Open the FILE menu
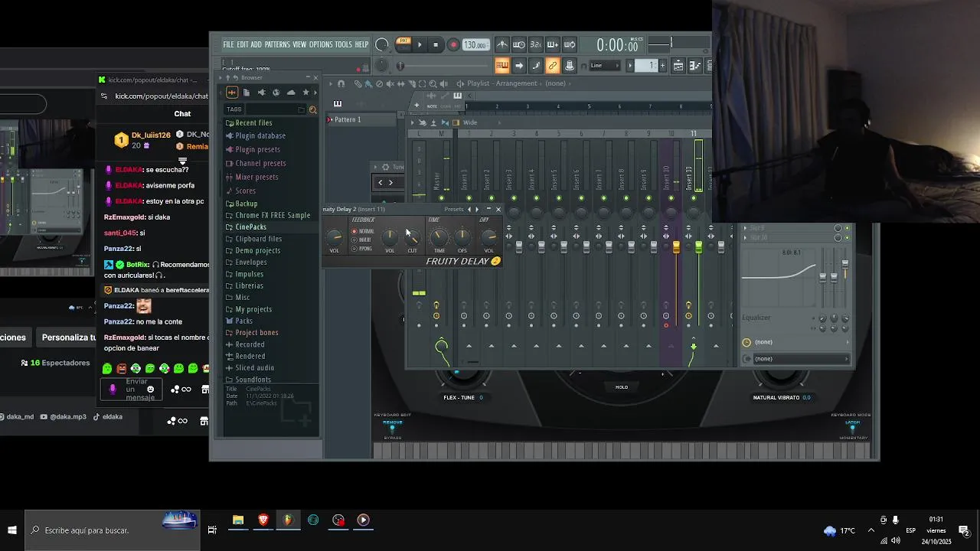 coord(228,44)
